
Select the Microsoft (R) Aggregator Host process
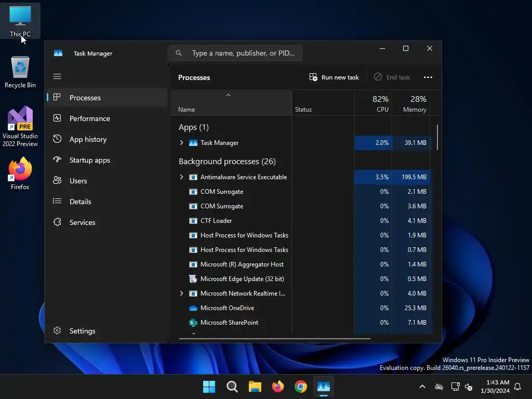(301, 264)
